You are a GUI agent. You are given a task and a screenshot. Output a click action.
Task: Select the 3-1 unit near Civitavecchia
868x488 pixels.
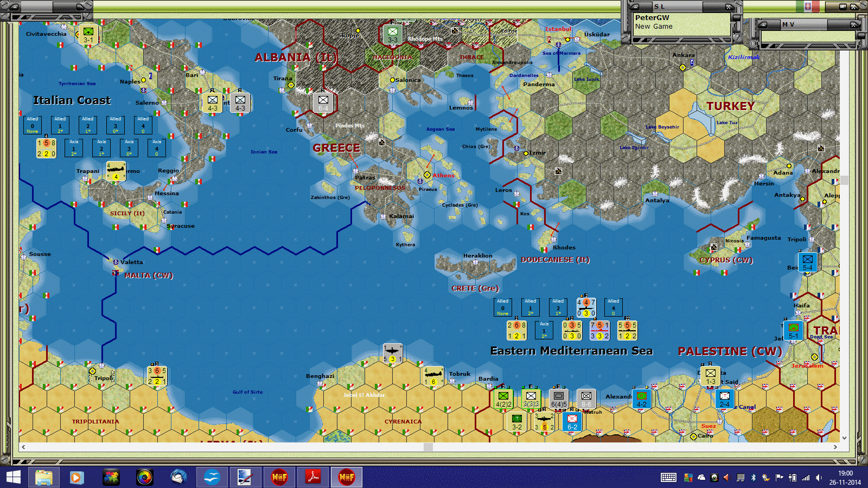tap(88, 35)
